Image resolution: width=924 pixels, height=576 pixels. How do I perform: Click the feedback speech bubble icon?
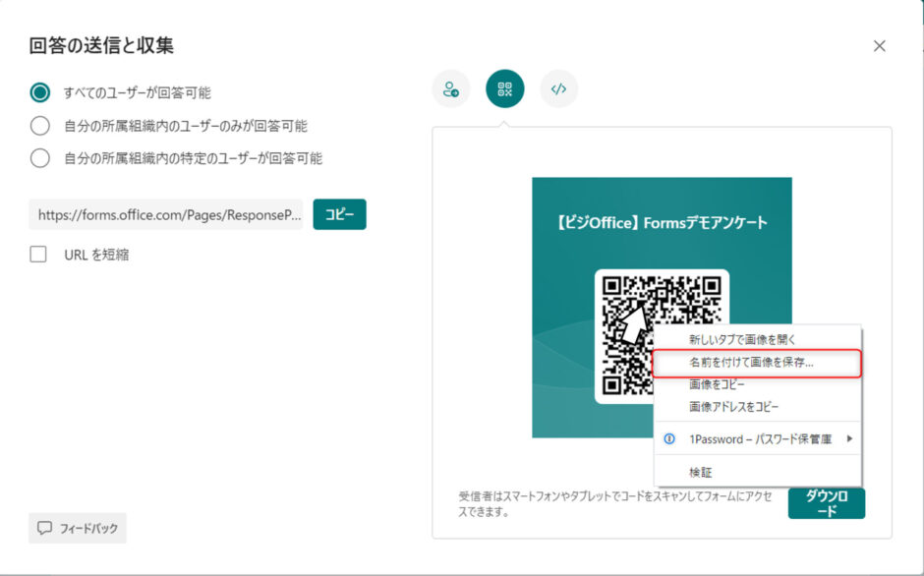click(x=45, y=528)
